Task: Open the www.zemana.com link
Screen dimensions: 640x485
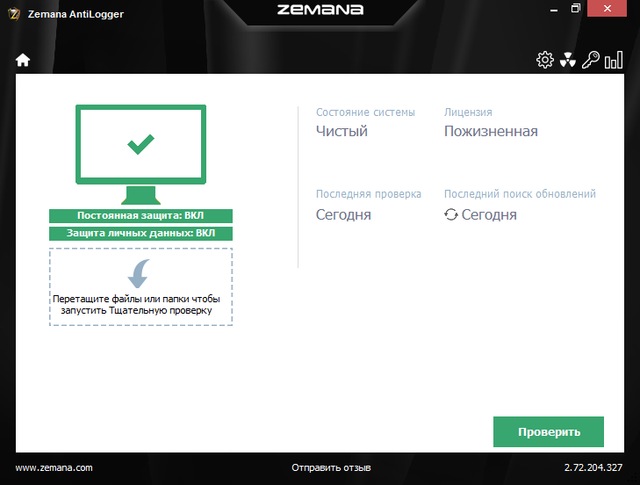Action: click(54, 467)
